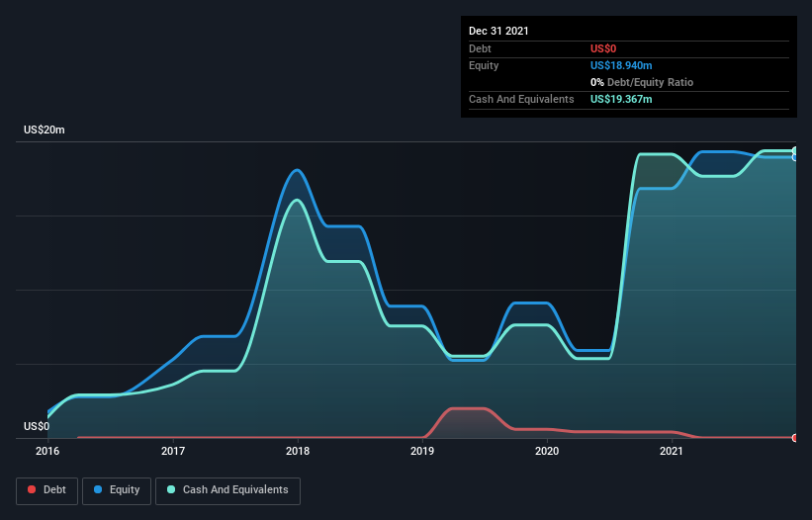The width and height of the screenshot is (812, 520).
Task: Click the Cash value US$19.367m in tooltip
Action: [621, 99]
